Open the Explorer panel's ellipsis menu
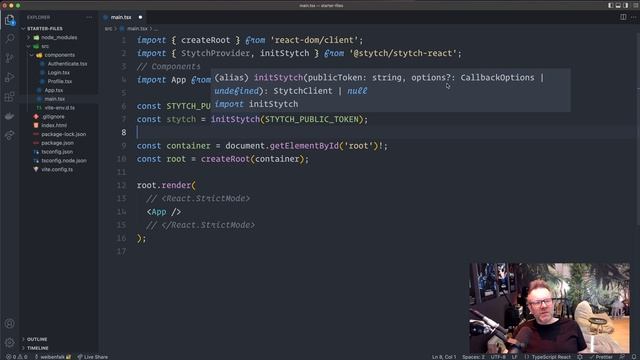 89,17
